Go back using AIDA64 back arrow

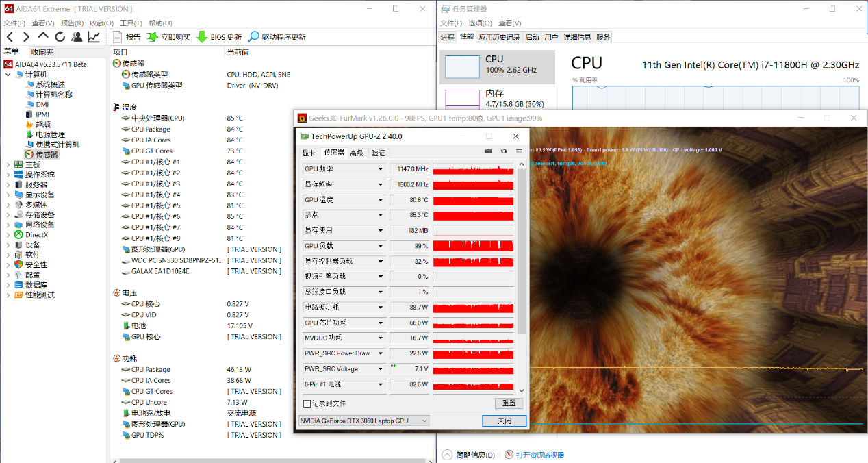click(x=10, y=37)
